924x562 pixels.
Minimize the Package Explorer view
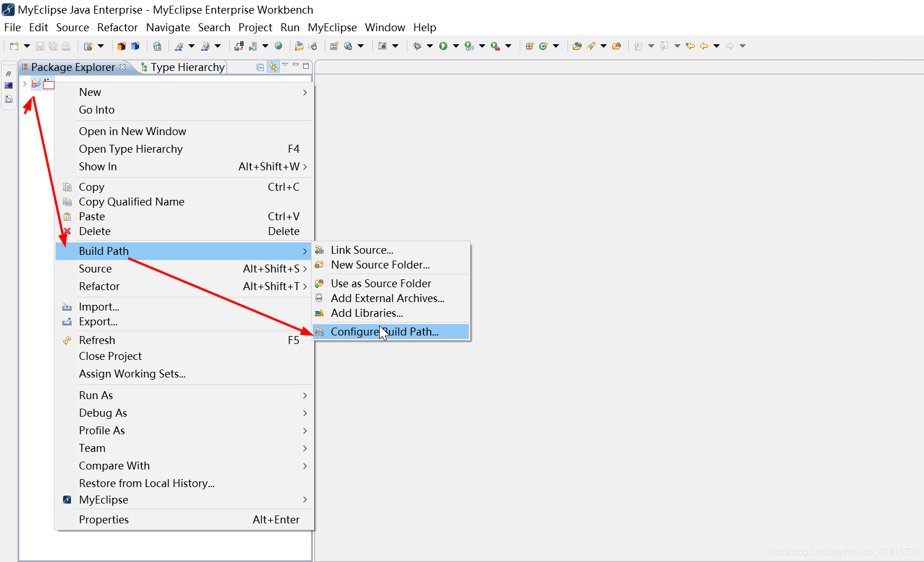pos(296,65)
